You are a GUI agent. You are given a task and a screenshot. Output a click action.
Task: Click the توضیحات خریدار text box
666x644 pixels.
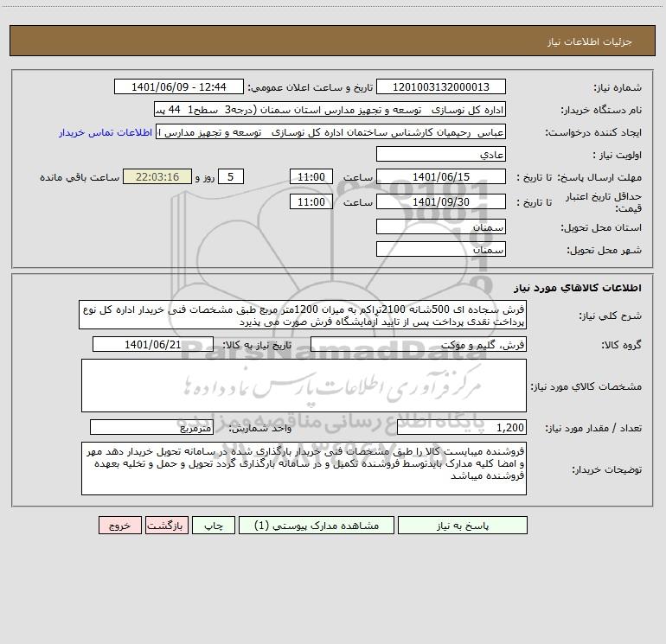[304, 469]
